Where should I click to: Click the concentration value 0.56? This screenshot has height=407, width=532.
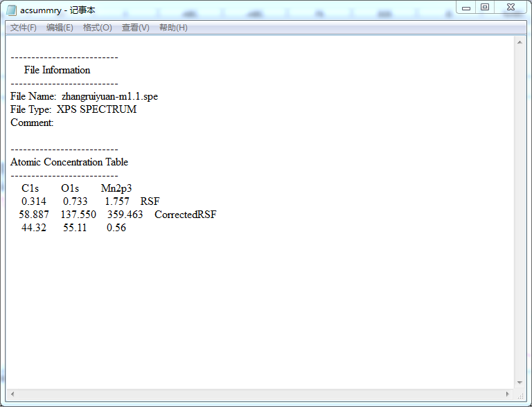(116, 228)
